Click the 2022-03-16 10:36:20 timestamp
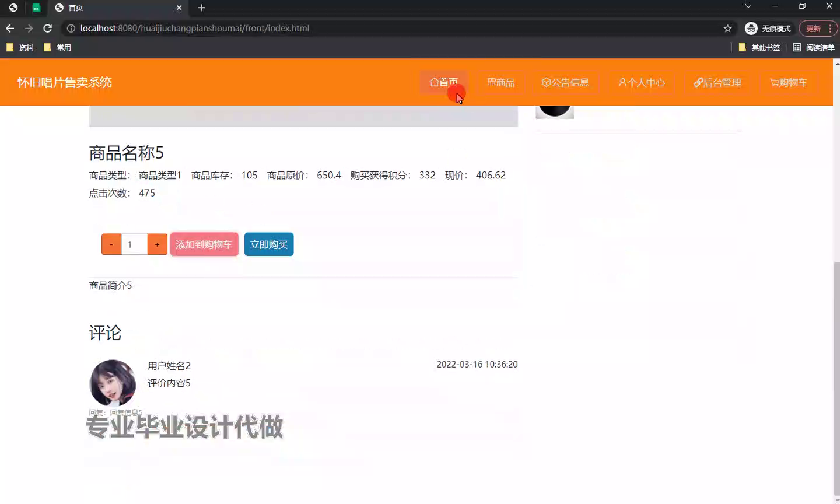Screen dimensions: 840x504 coord(477,364)
